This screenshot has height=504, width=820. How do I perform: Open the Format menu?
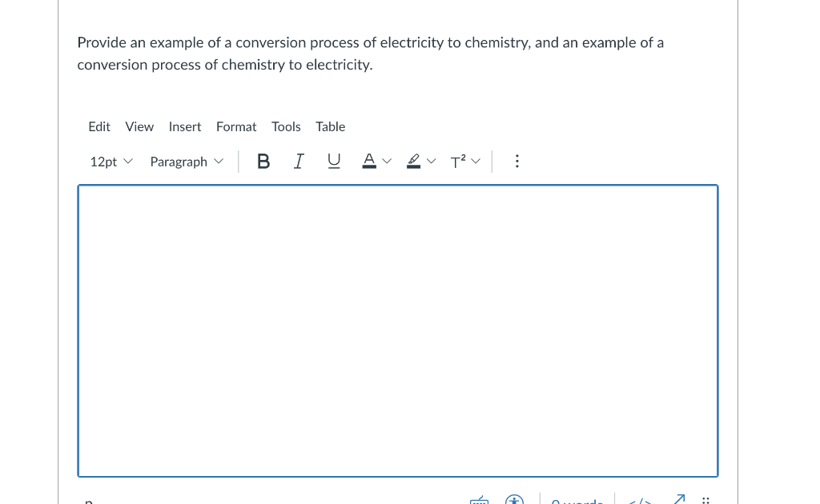pos(236,126)
